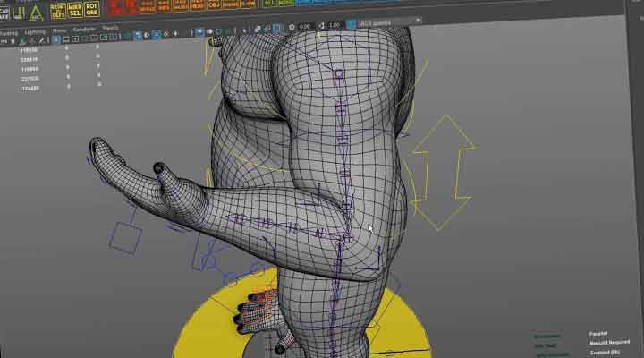Open the Show panel menu
Screen dimensions: 644x358
[59, 30]
